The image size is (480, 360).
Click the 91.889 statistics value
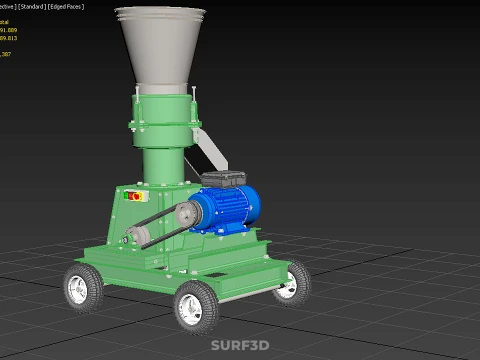coord(8,30)
